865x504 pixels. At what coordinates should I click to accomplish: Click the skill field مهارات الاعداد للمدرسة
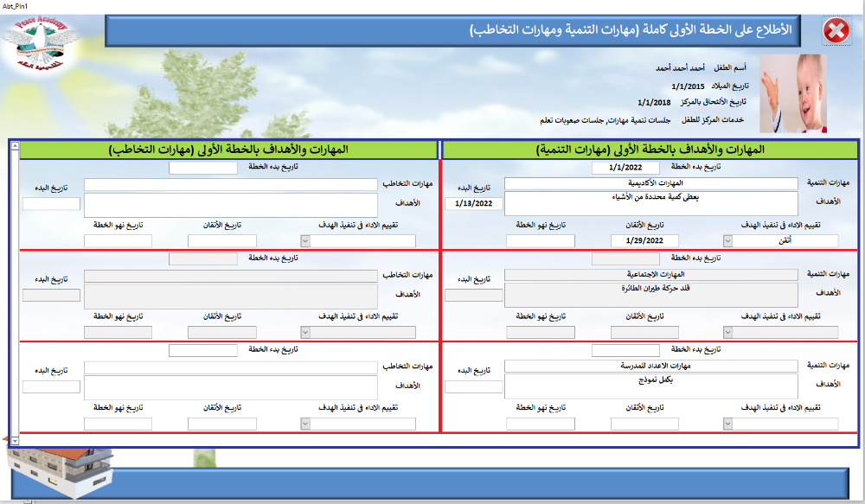651,367
